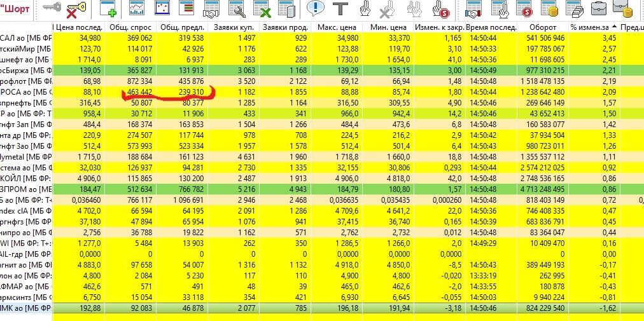Sort by the "Общ. спрос" column header
The width and height of the screenshot is (644, 321).
pos(130,27)
